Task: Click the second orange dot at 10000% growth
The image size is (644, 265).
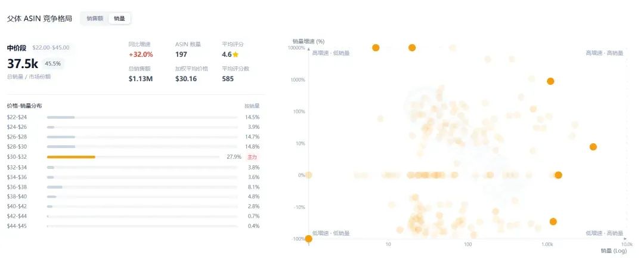Action: pos(412,48)
